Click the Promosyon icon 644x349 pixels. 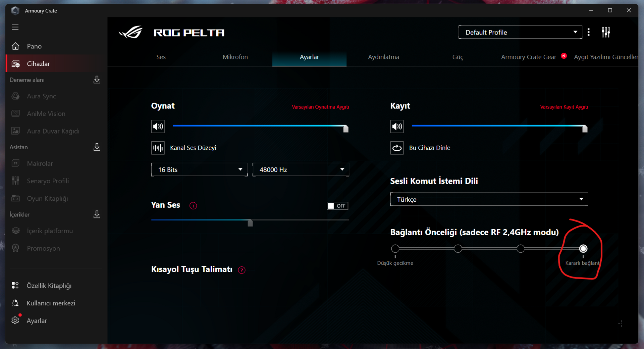15,248
